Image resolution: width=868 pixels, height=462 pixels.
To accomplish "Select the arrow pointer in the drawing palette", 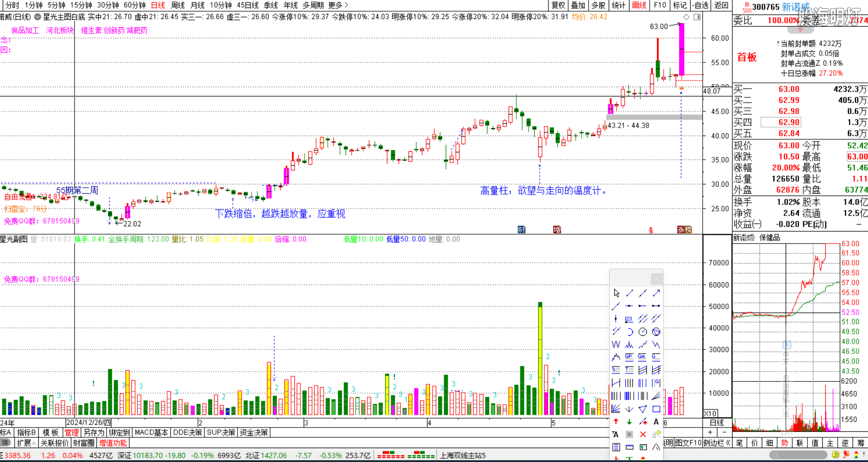I will click(x=617, y=293).
